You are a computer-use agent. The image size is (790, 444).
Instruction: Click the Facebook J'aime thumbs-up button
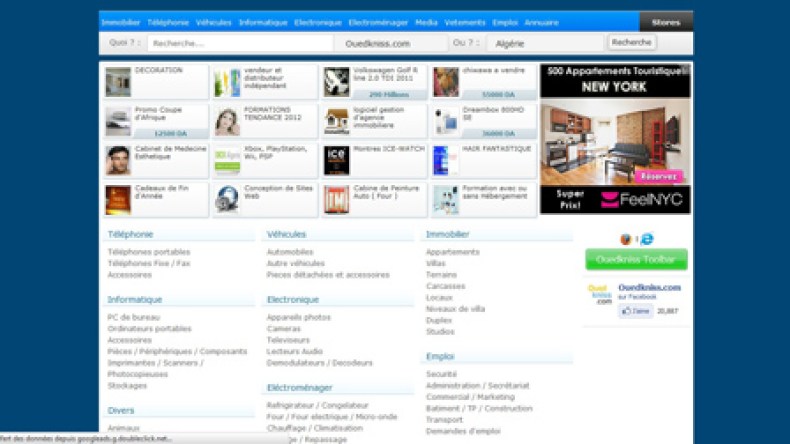tap(635, 311)
